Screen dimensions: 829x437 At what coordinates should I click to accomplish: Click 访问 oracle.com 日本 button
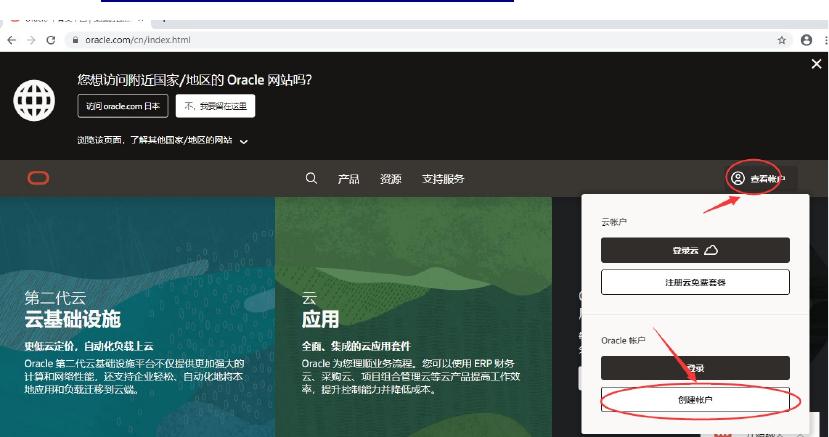tap(123, 106)
